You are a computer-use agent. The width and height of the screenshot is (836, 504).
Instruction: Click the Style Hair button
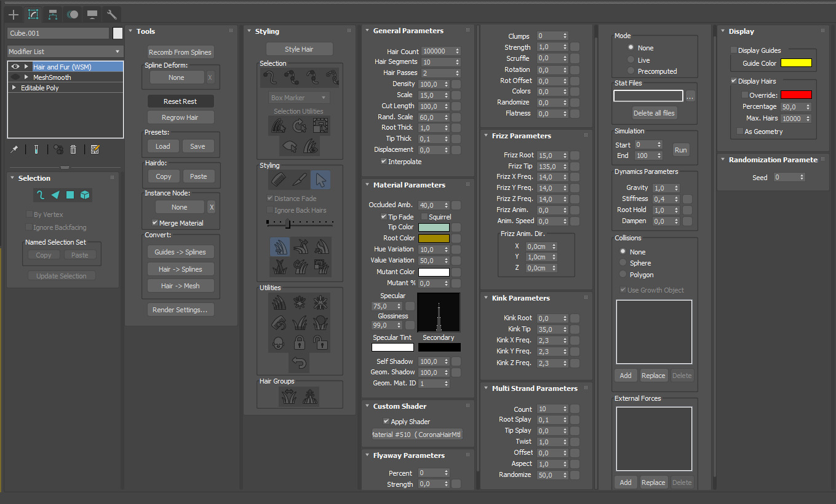(x=300, y=49)
